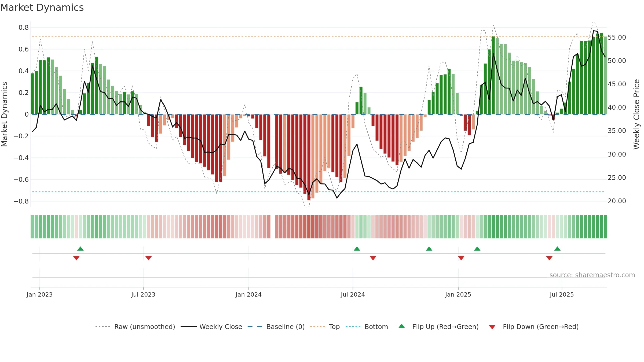Click the Jul 2023 x-axis label
Viewport: 644px width, 362px height.
(x=143, y=294)
